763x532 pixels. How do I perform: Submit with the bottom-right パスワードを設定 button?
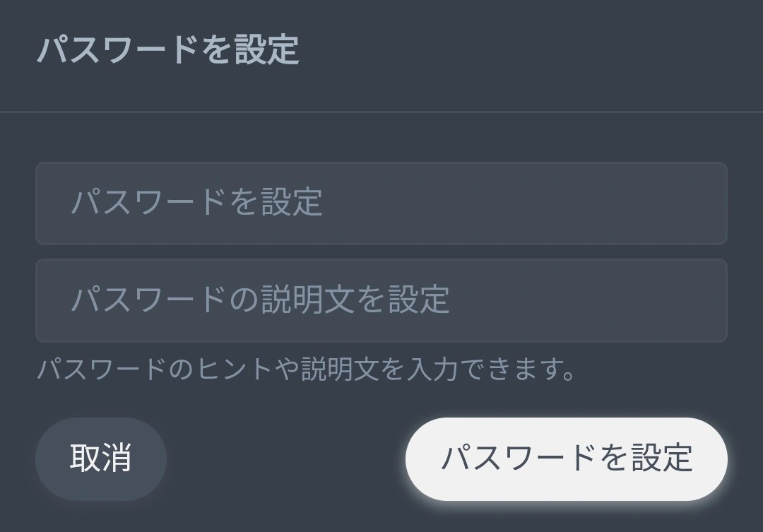566,459
